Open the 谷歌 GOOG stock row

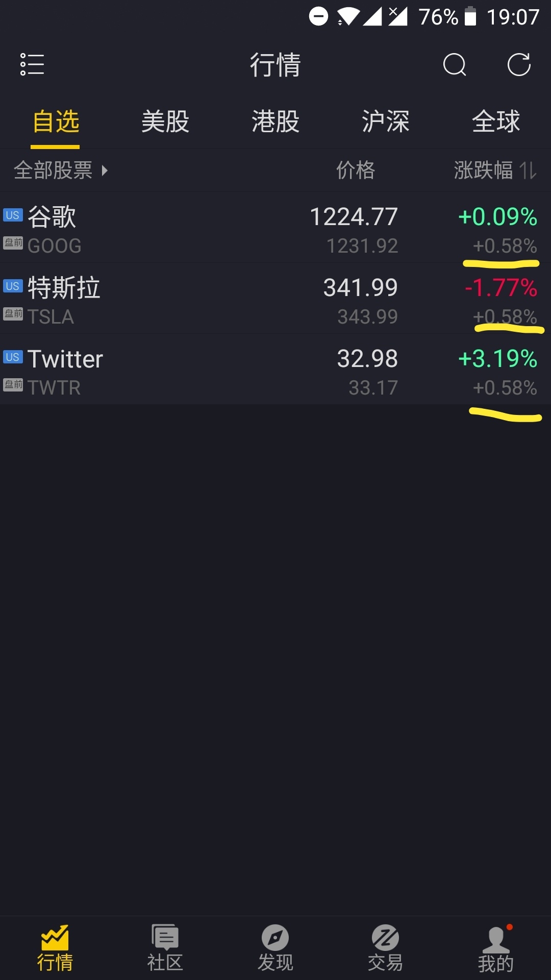click(x=275, y=228)
